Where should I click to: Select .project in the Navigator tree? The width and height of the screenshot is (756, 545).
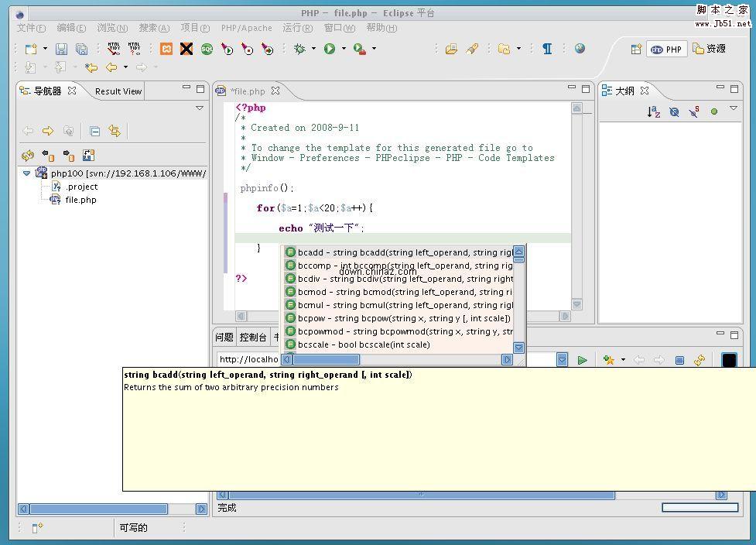[x=75, y=187]
